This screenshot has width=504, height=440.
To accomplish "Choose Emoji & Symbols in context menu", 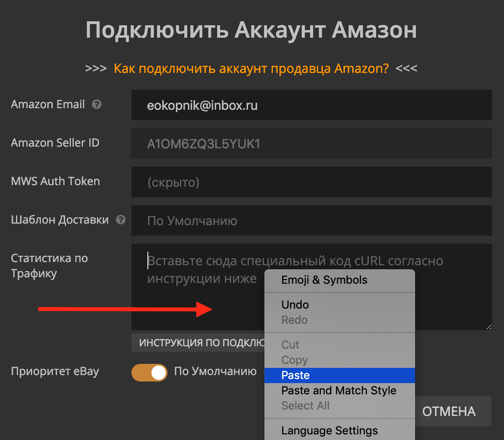I will [340, 280].
